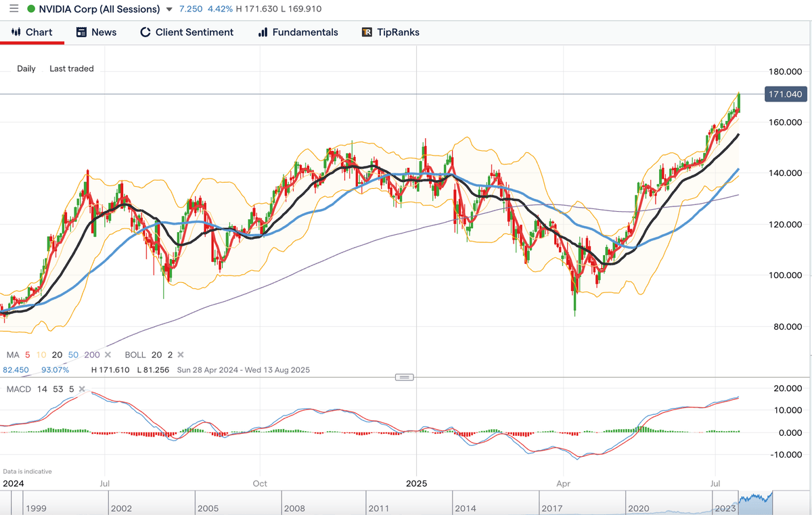Click the 171.040 current price tag
The height and width of the screenshot is (515, 812).
click(x=786, y=94)
